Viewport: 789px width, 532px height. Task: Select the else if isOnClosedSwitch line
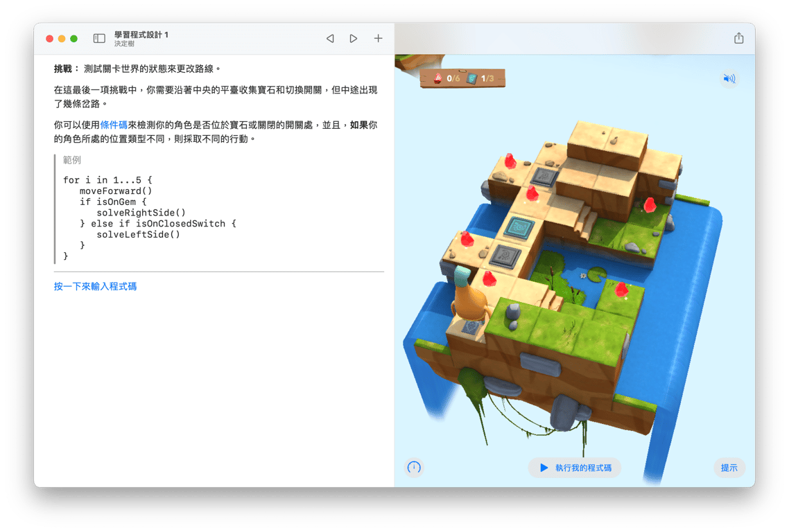click(x=158, y=223)
